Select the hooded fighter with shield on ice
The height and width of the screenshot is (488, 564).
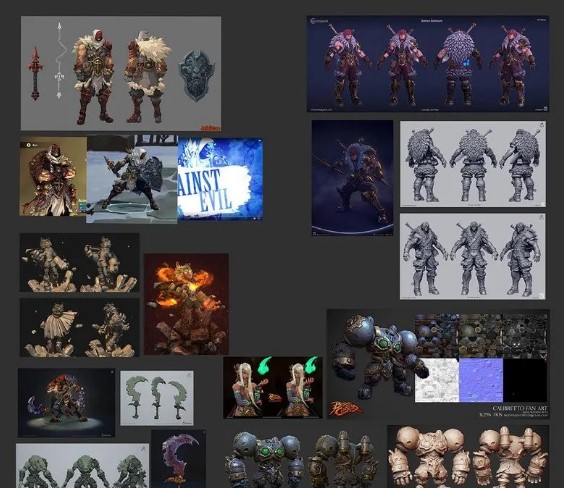coord(132,179)
